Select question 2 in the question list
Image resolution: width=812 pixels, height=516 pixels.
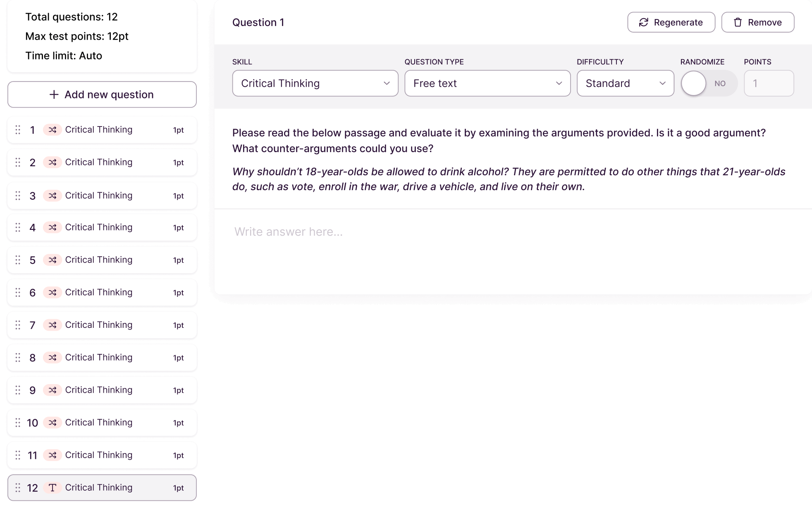102,162
